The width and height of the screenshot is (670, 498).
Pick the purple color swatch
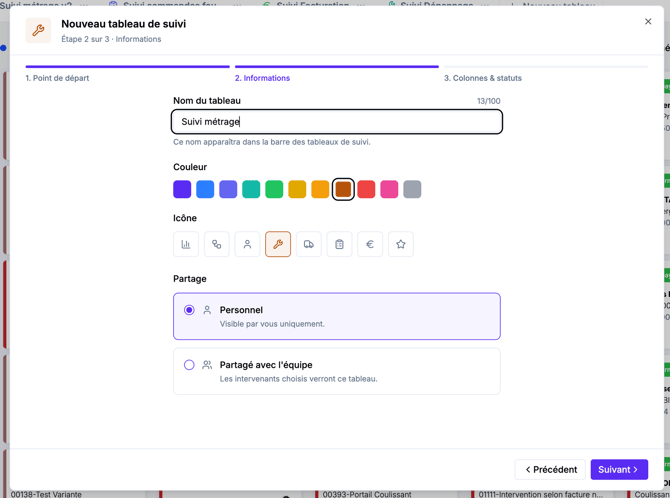tap(182, 189)
